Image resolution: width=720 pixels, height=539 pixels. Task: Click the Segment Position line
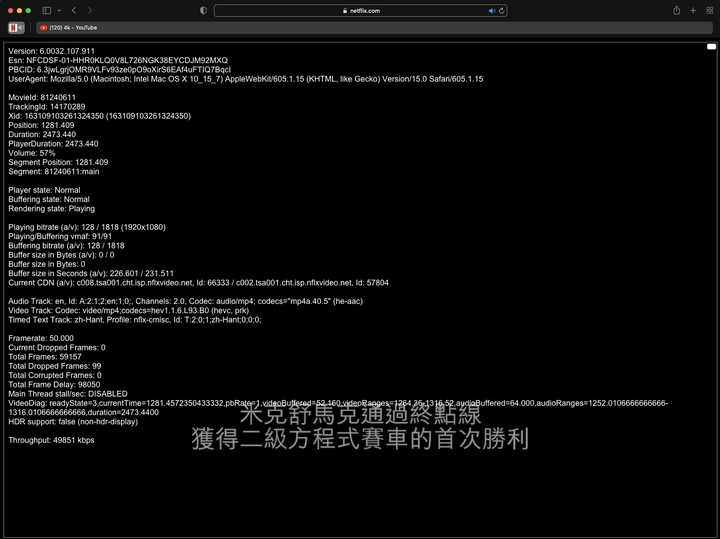(x=58, y=162)
